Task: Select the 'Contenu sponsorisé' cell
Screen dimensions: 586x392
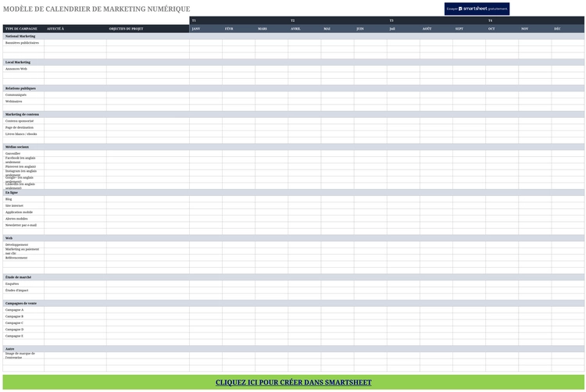Action: [23, 121]
